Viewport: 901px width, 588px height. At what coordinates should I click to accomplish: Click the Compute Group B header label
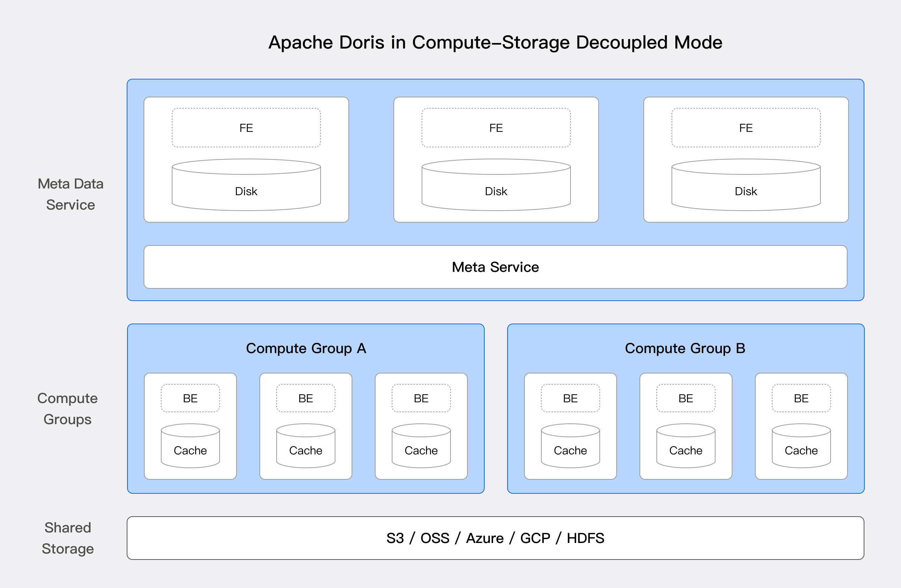click(685, 349)
